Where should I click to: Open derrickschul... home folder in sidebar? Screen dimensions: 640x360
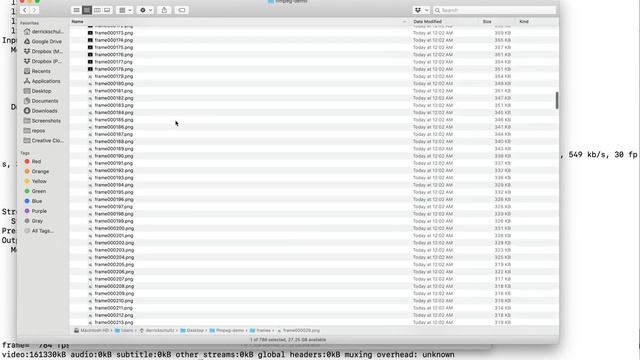pyautogui.click(x=43, y=31)
